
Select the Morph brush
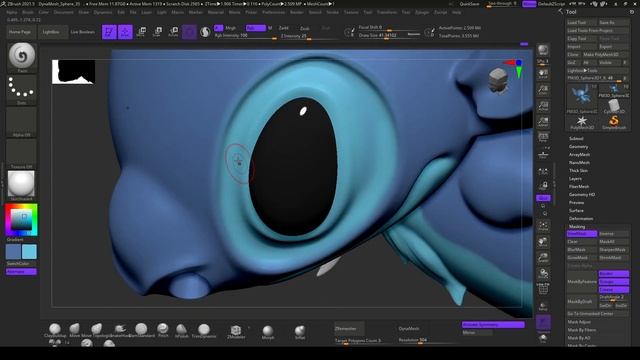[x=268, y=332]
